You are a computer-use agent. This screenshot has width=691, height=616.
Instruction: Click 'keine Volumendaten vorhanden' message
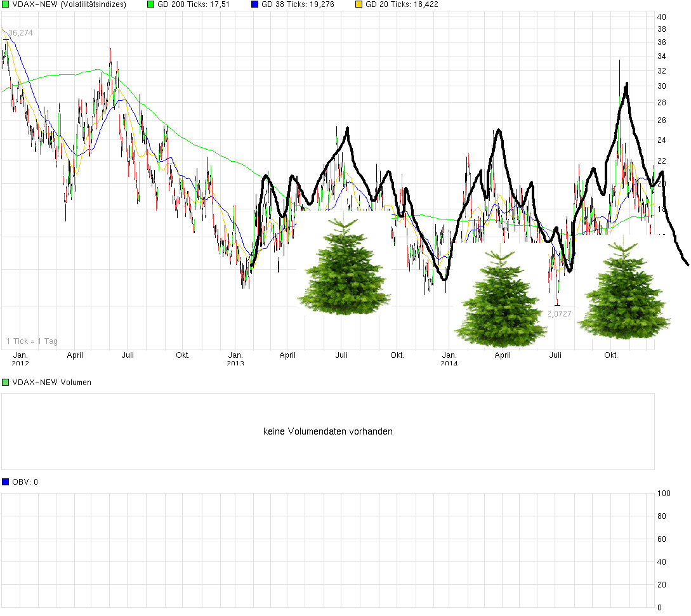pos(328,431)
